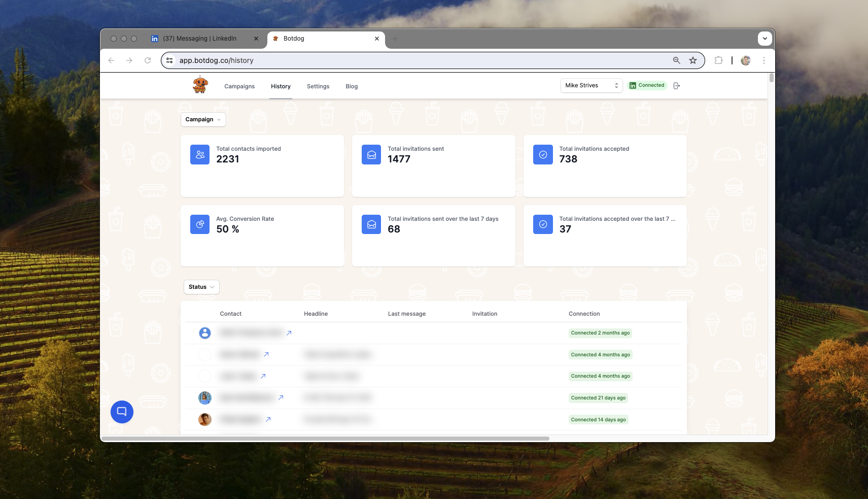
Task: Click the LinkedIn Connected status badge
Action: pyautogui.click(x=647, y=85)
